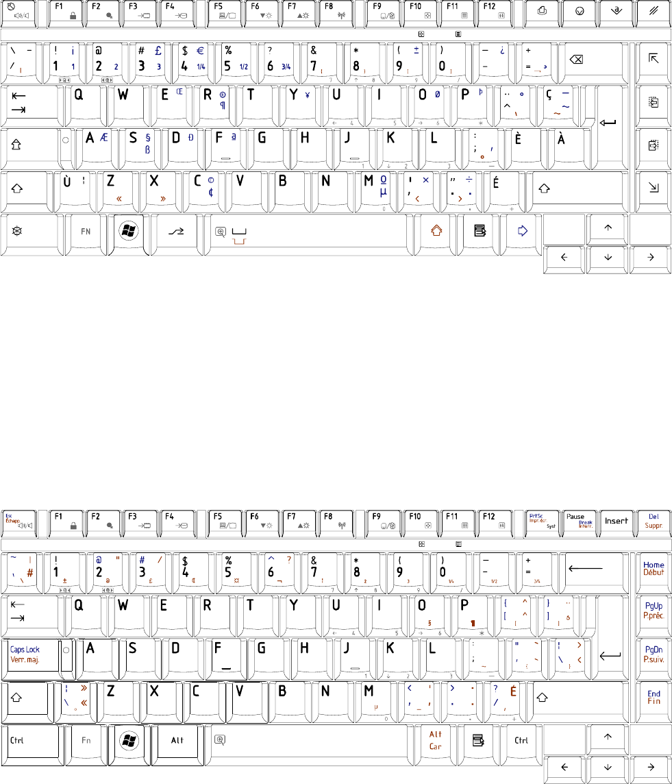Image resolution: width=672 pixels, height=784 pixels.
Task: Click the End key showing a diagonal arrow icon
Action: pos(654,191)
